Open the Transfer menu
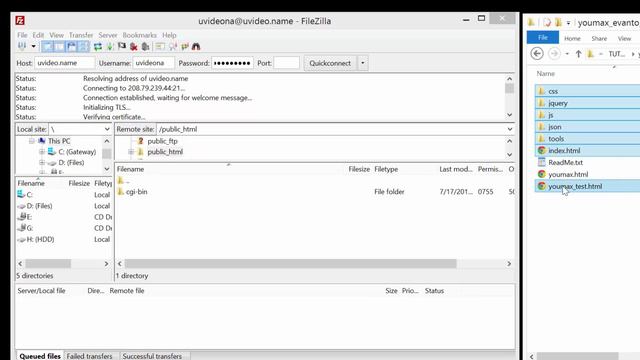Viewport: 640px width, 360px height. [x=81, y=35]
